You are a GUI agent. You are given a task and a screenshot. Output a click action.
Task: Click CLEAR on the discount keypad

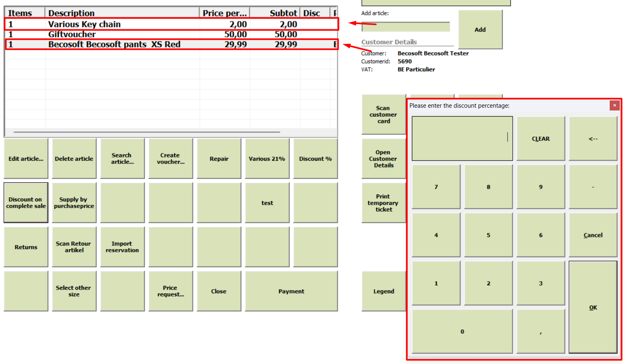pos(541,139)
